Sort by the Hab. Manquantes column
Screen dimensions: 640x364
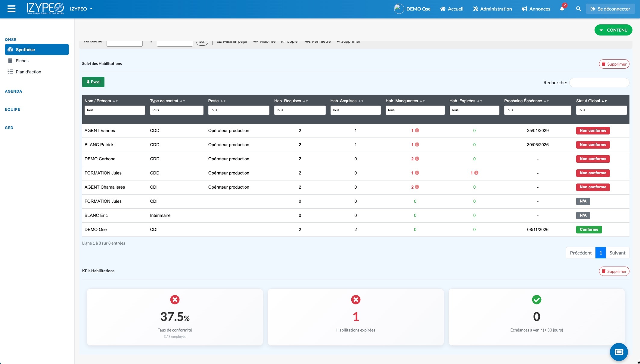422,101
